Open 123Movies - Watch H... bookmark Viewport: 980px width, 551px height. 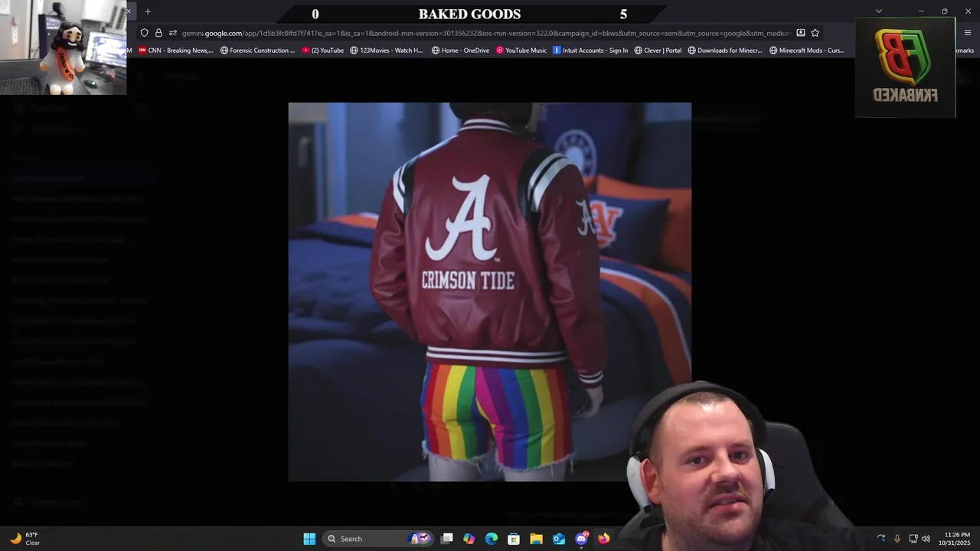[386, 51]
